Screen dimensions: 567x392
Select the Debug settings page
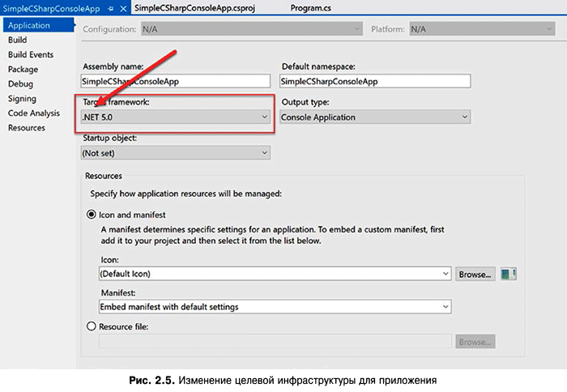(20, 83)
